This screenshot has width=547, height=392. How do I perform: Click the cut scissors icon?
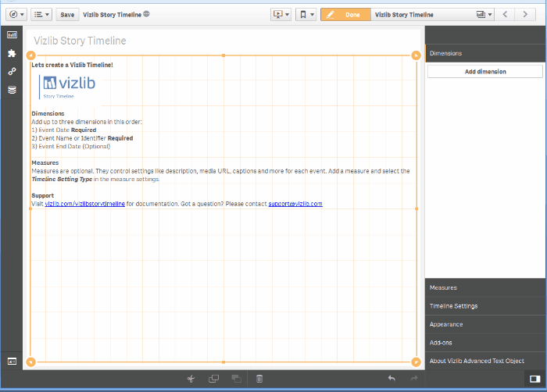point(191,379)
